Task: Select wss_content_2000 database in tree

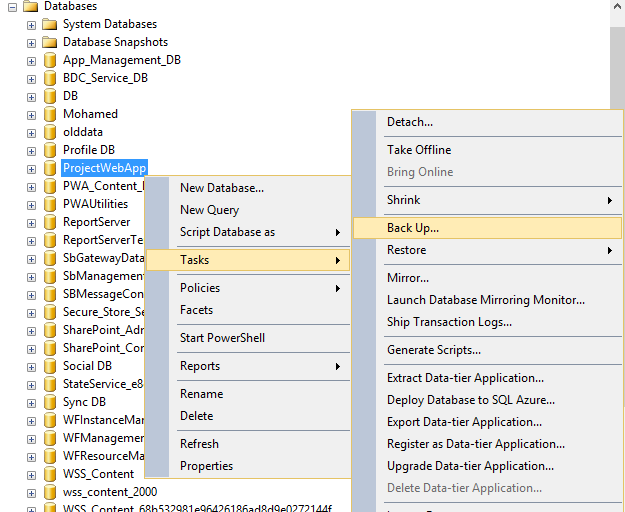Action: [110, 492]
